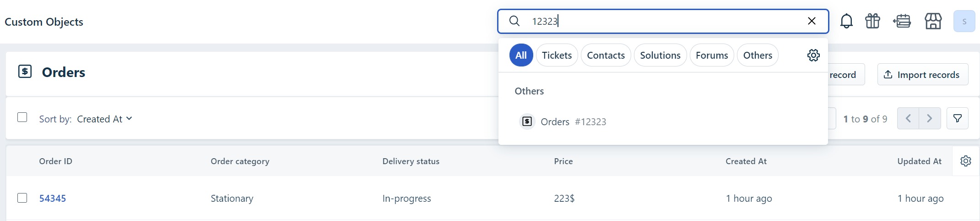Click the Import records button

point(922,74)
